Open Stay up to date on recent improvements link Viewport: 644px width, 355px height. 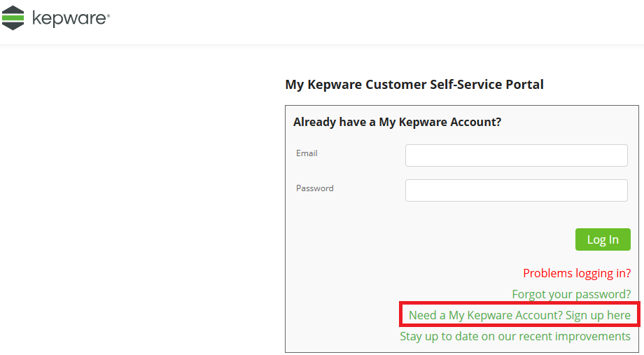tap(515, 336)
